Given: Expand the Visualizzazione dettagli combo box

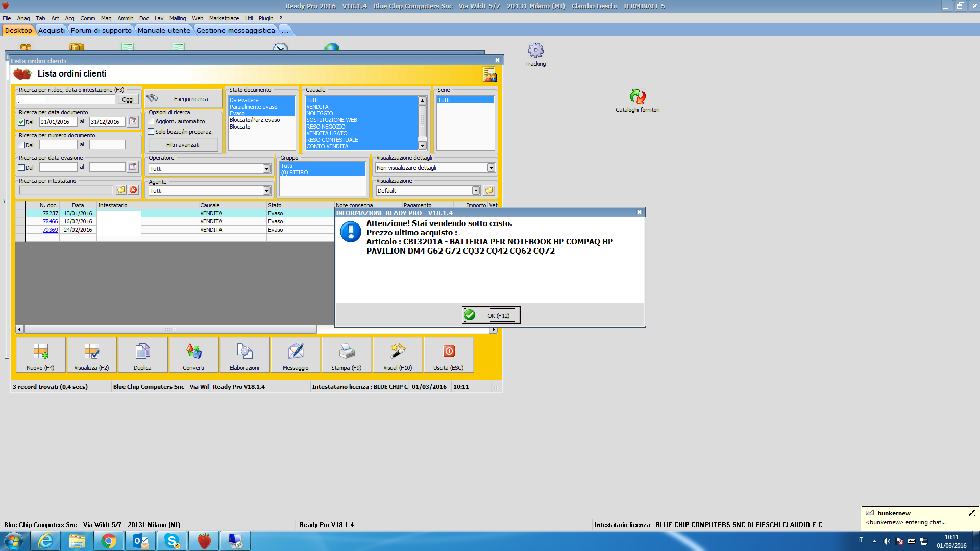Looking at the screenshot, I should pyautogui.click(x=491, y=168).
